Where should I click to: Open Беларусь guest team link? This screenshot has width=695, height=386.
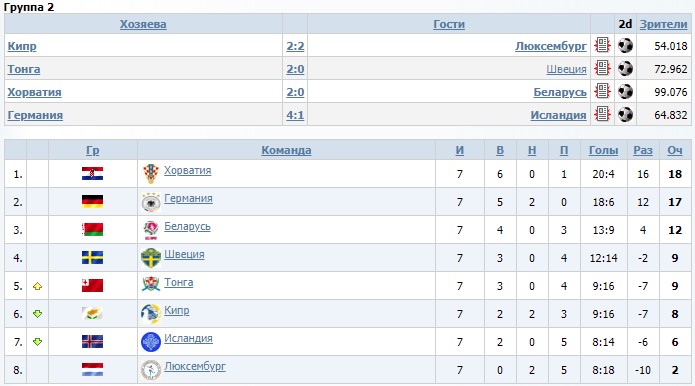point(560,92)
